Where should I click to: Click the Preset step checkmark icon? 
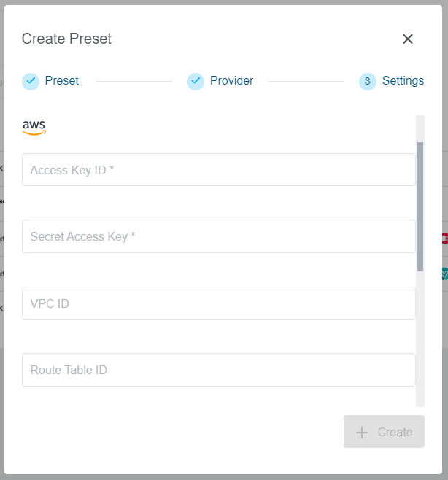[x=31, y=81]
